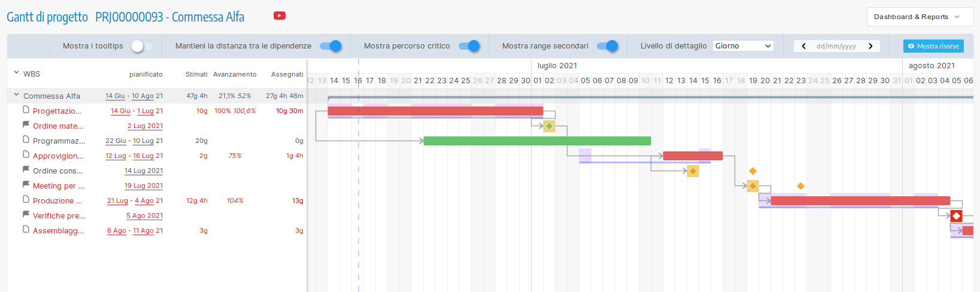Click planned date '19 Lug 2021'
This screenshot has height=292, width=980.
point(144,186)
